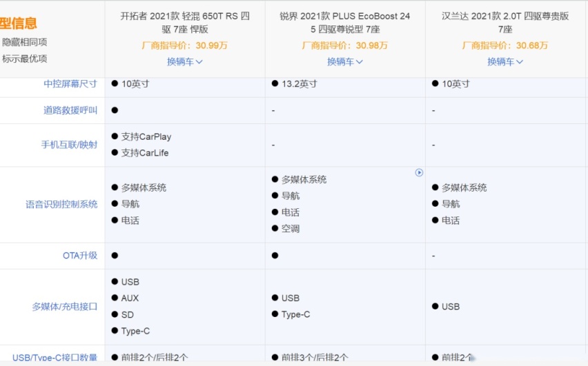Open 手机互联/映射 parameter link
Image resolution: width=588 pixels, height=366 pixels.
tap(70, 145)
